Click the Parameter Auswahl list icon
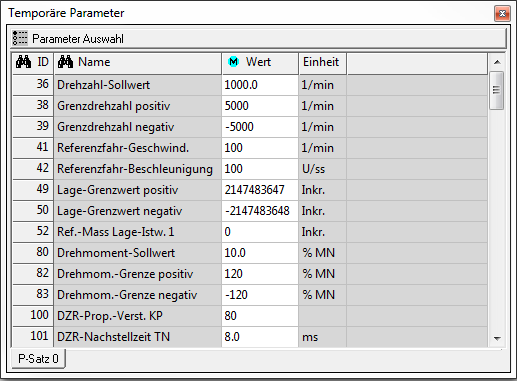Image resolution: width=517 pixels, height=381 pixels. [x=20, y=38]
